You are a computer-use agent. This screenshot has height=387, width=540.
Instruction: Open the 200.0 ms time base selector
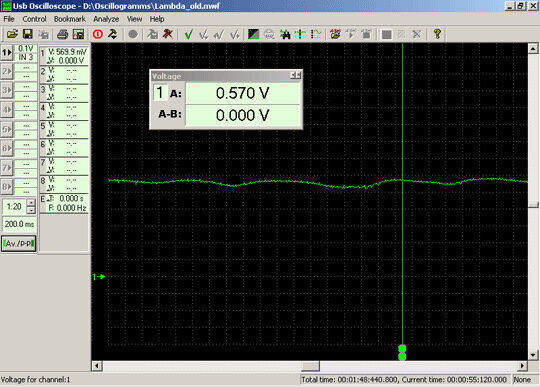[19, 224]
